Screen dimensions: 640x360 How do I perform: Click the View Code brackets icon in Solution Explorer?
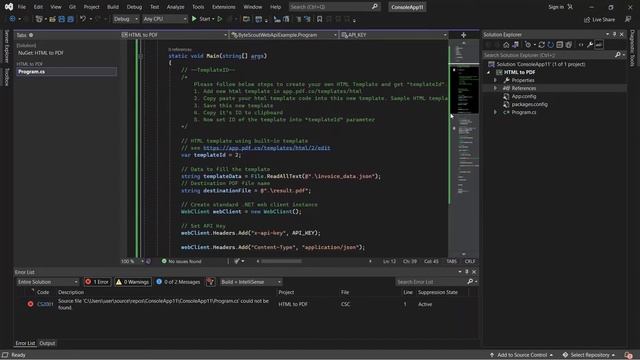point(581,45)
